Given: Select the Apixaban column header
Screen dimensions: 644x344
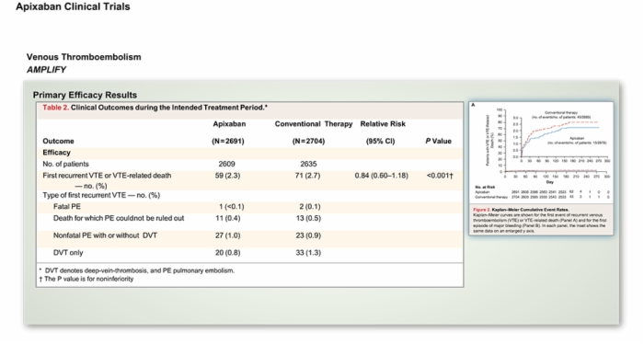Looking at the screenshot, I should (229, 124).
